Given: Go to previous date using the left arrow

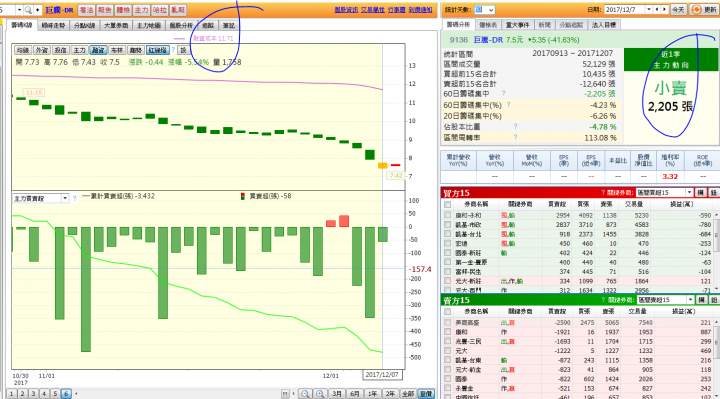Looking at the screenshot, I should pos(657,10).
